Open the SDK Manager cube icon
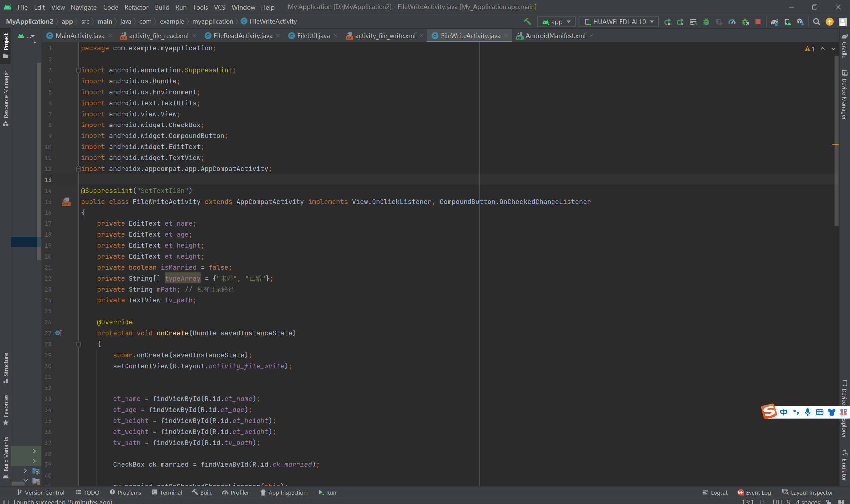850x504 pixels. 801,21
